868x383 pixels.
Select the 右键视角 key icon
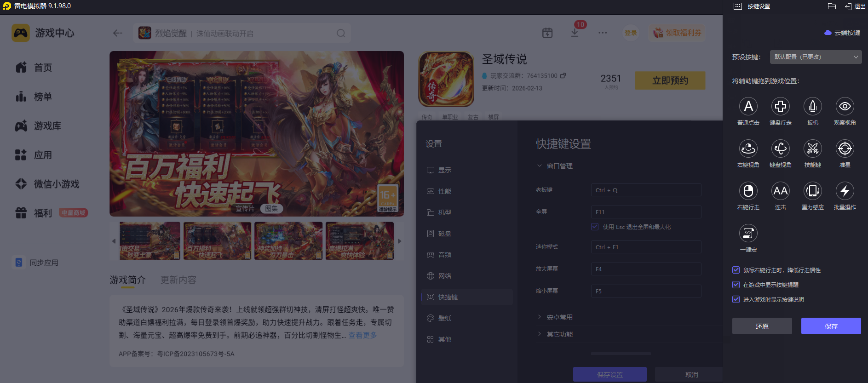click(748, 149)
